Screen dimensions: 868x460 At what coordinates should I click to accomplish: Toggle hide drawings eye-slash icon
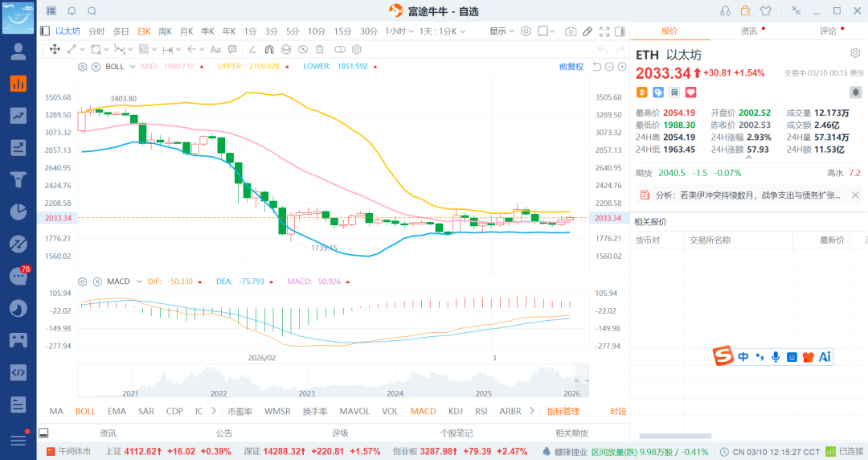point(303,49)
